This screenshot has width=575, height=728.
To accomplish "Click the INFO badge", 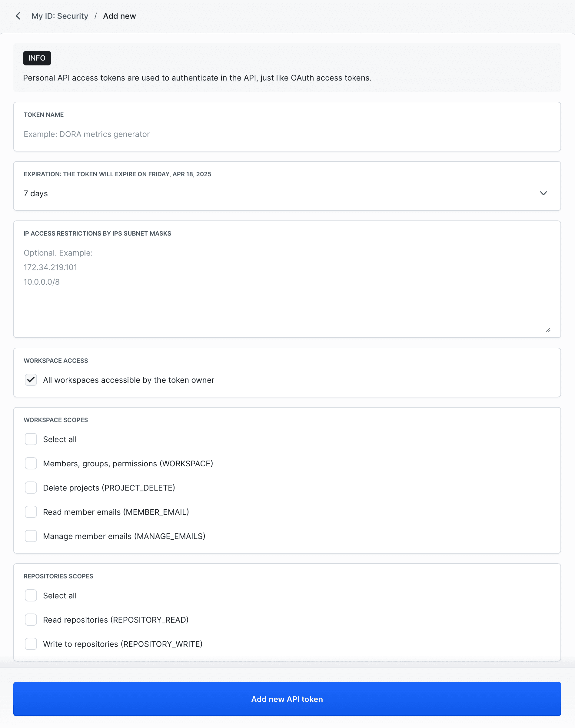I will pos(37,58).
